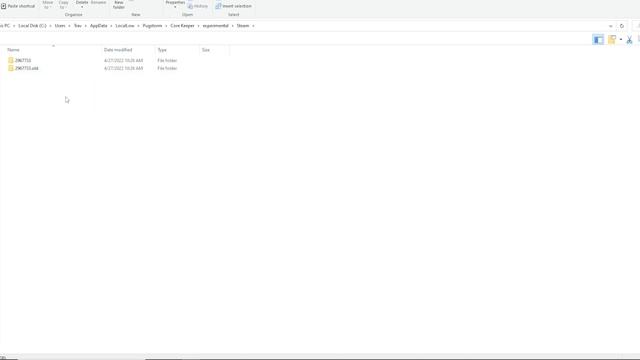Sort files by Name column
The width and height of the screenshot is (640, 360).
tap(13, 50)
